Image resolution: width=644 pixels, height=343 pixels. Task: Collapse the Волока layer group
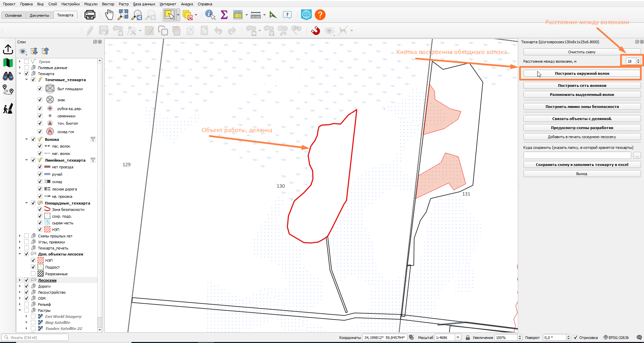coord(27,139)
